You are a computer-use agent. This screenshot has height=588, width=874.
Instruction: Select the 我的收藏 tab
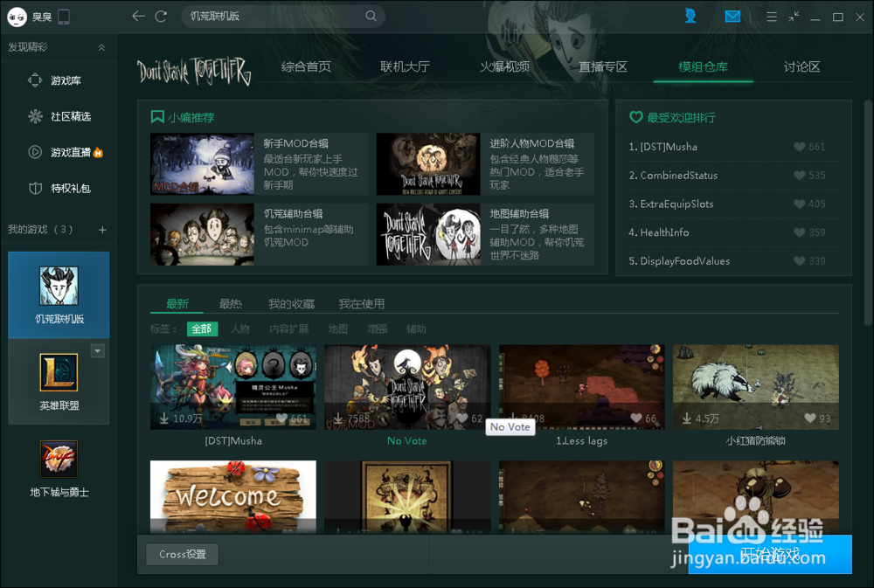point(291,304)
